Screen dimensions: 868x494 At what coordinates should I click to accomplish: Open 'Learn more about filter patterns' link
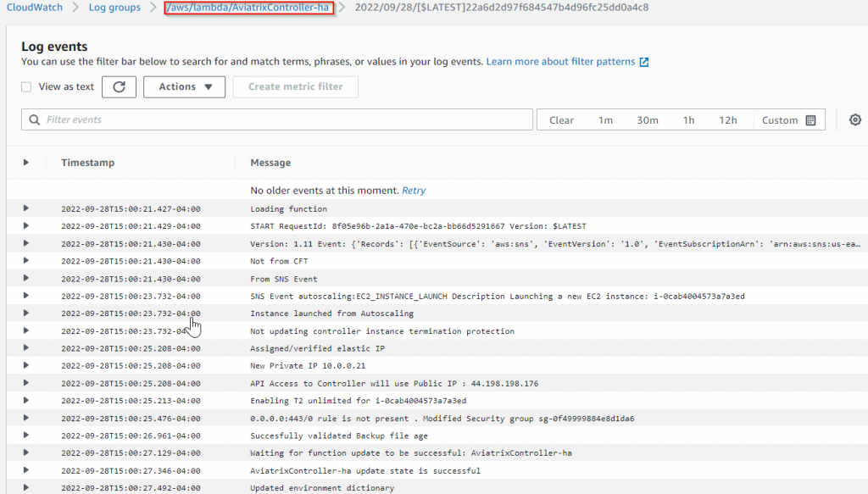(x=561, y=62)
